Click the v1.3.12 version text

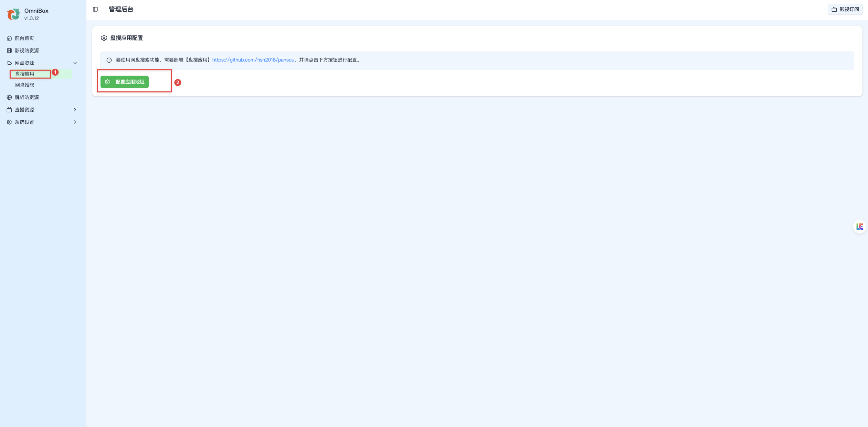click(32, 18)
